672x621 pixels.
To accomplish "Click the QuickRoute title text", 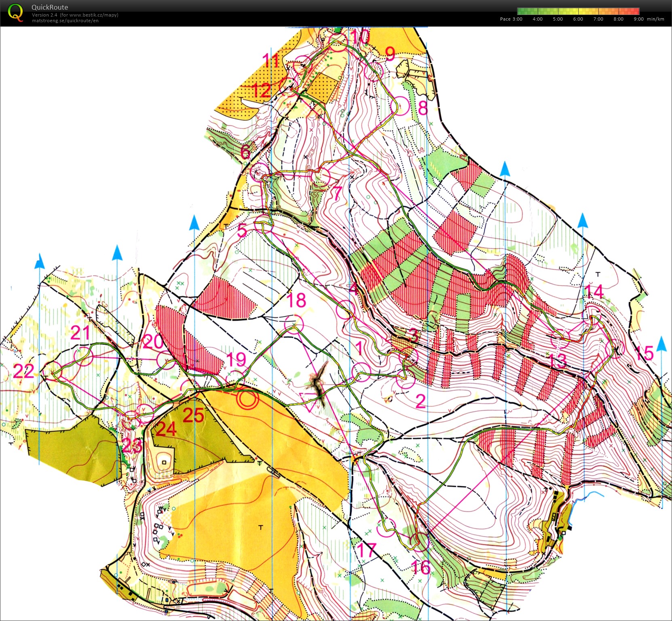I will 50,7.
